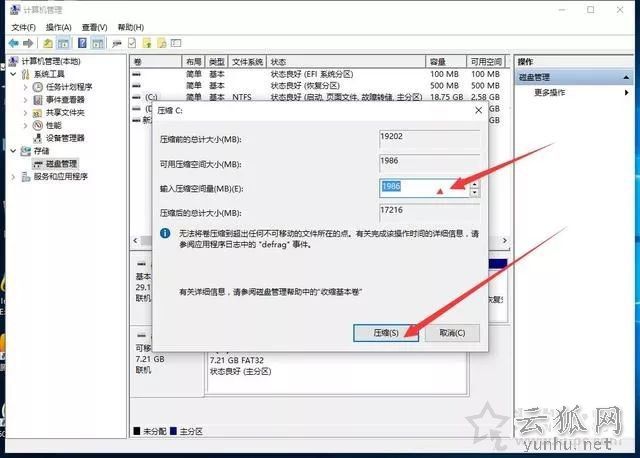Open the 文件(F) menu
This screenshot has height=458, width=640.
coord(24,27)
